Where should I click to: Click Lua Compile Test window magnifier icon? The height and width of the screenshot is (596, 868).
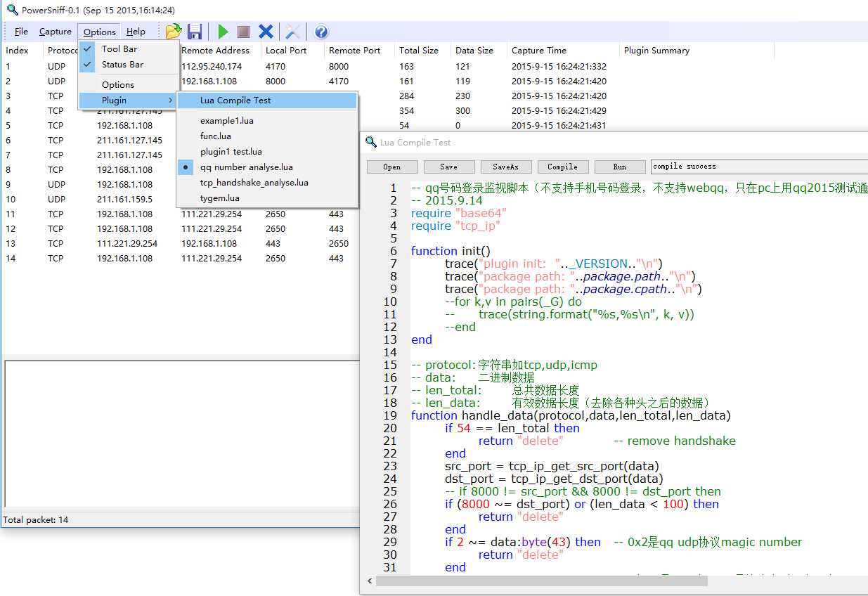tap(371, 142)
